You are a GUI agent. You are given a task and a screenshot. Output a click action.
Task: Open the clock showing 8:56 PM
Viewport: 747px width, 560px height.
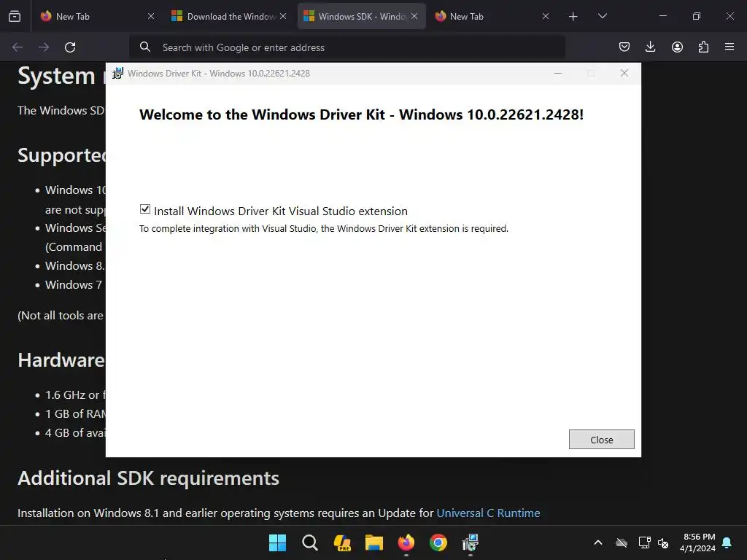[x=697, y=542]
